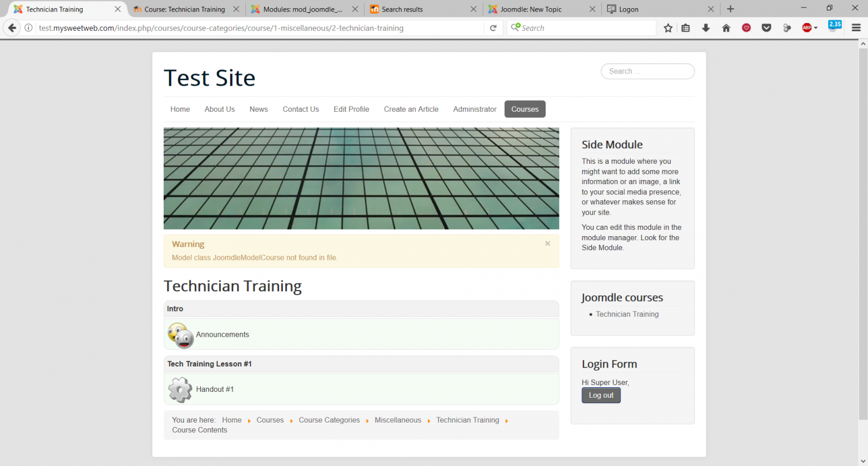Open the Firefox downloads arrow
This screenshot has height=466, width=868.
pos(705,28)
